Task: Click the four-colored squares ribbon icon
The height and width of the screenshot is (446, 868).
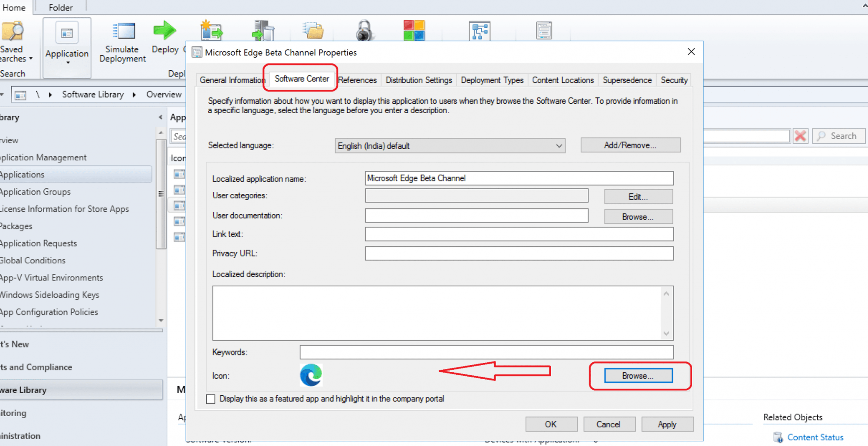Action: (x=414, y=30)
